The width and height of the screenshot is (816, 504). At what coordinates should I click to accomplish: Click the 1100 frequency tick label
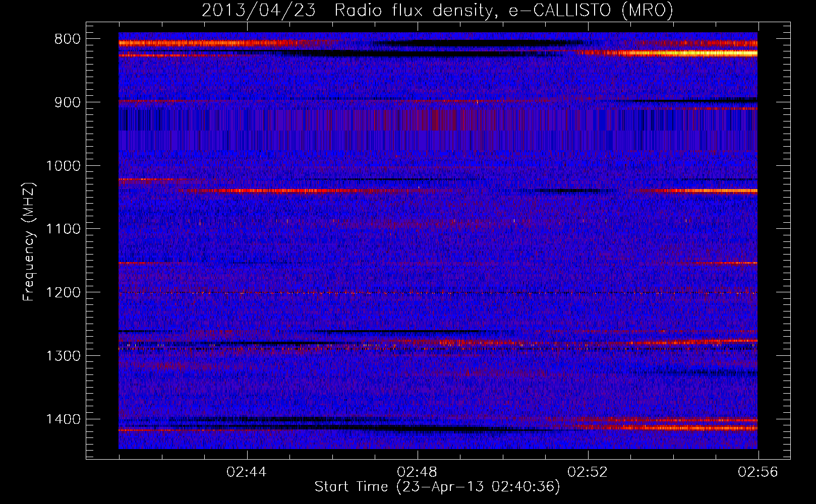click(x=63, y=229)
